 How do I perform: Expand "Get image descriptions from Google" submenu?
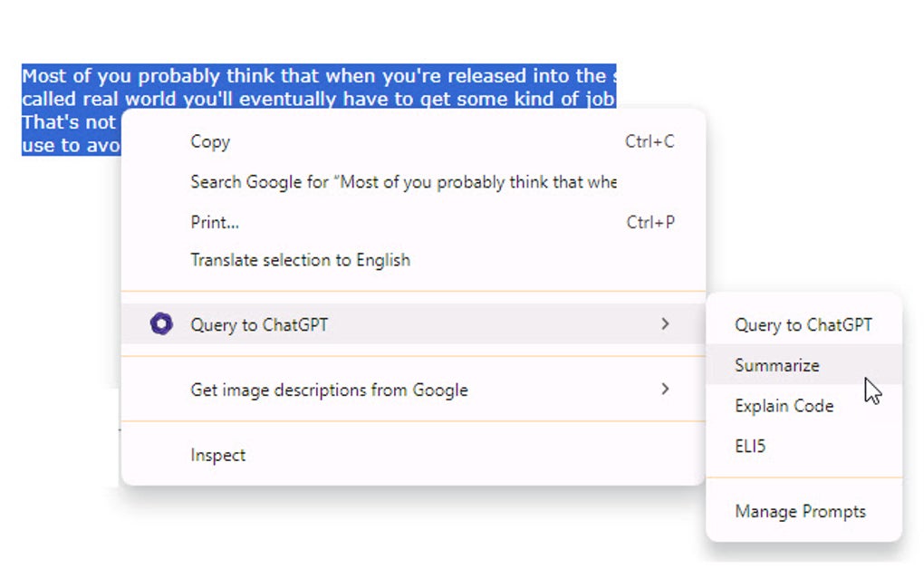coord(666,390)
